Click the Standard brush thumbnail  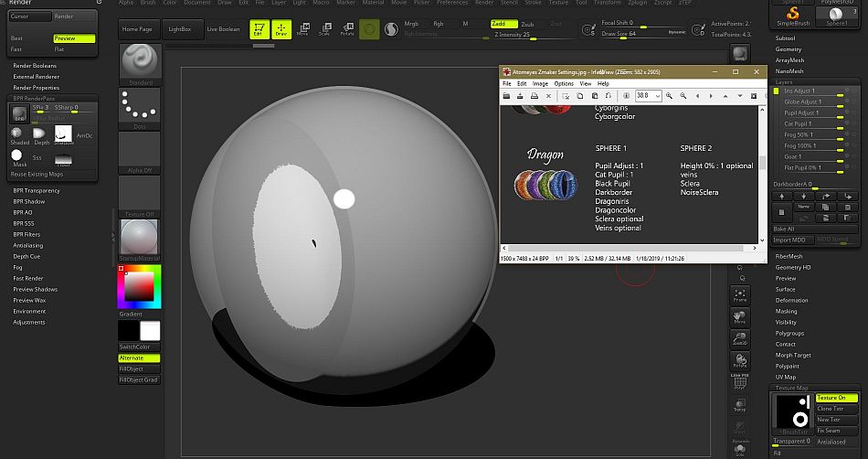pyautogui.click(x=140, y=65)
